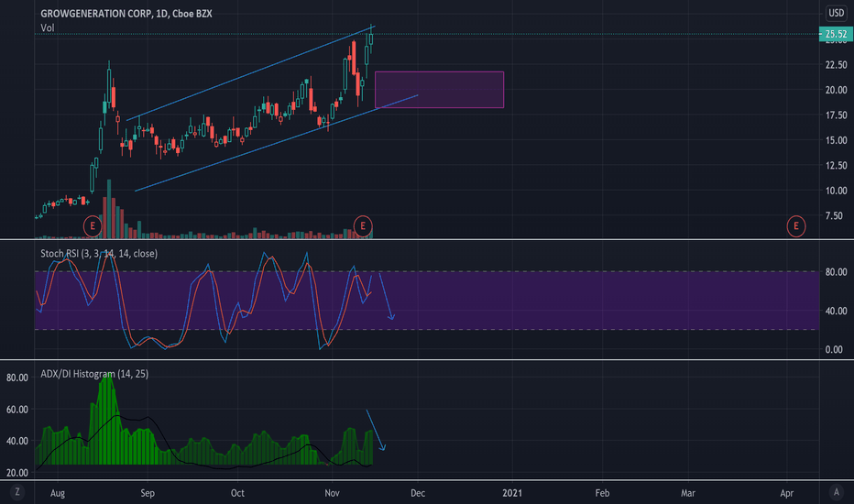This screenshot has height=504, width=854.
Task: Click the 10.00 price axis label
Action: [x=836, y=191]
